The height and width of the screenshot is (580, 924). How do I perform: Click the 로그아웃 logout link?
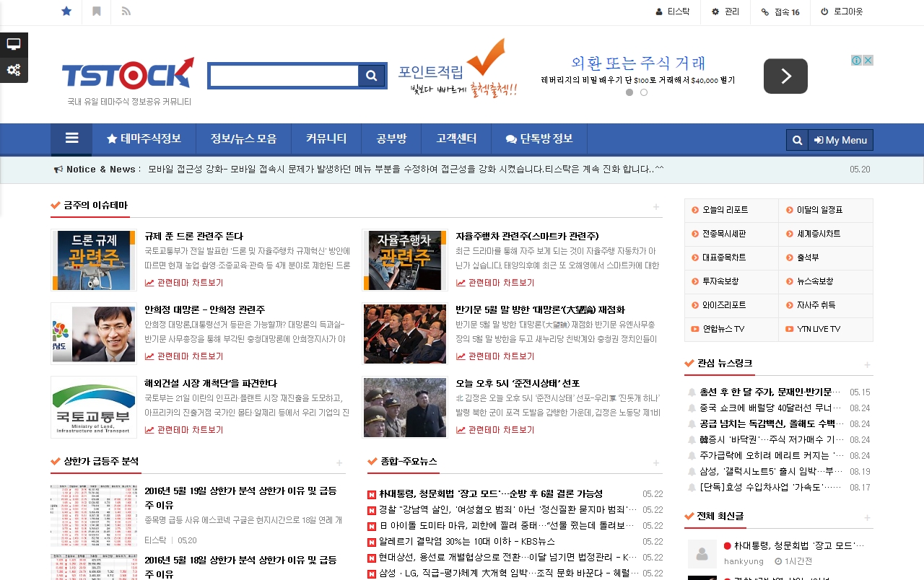tap(842, 12)
